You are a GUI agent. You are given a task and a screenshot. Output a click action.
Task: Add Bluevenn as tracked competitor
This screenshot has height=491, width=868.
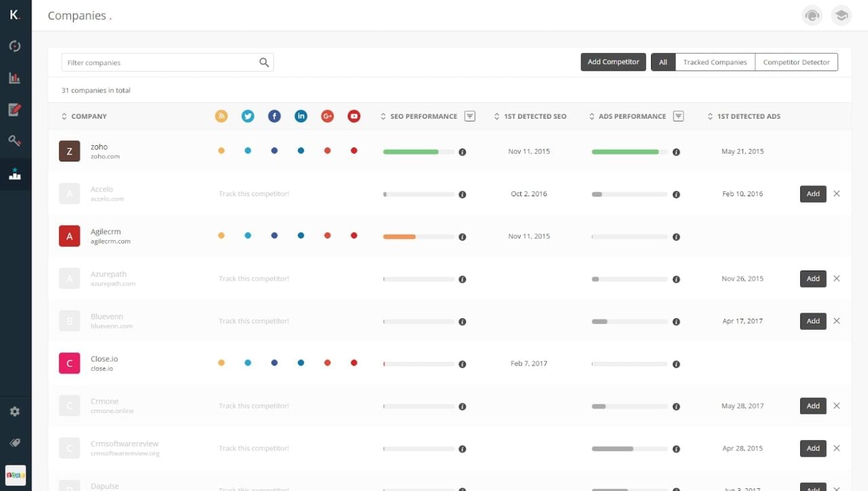(813, 321)
